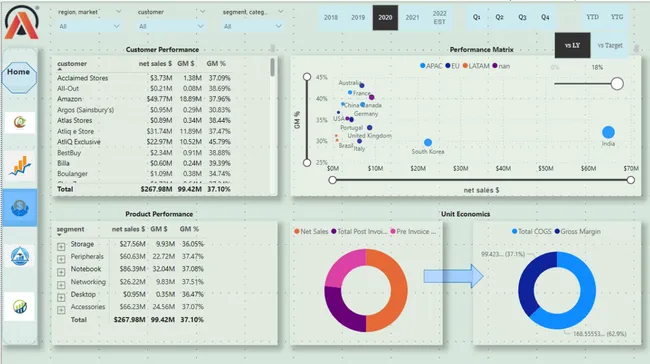Select fiscal year 2020

point(385,17)
